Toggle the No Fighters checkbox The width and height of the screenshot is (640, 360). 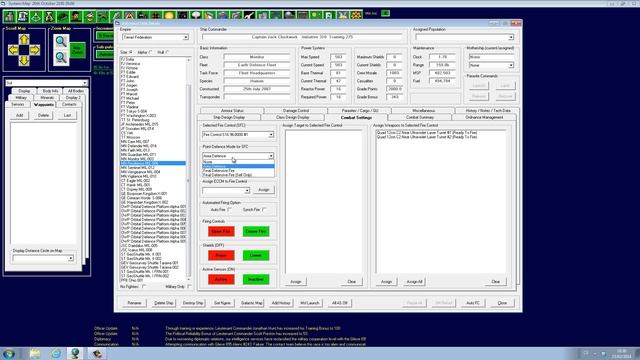coord(144,287)
